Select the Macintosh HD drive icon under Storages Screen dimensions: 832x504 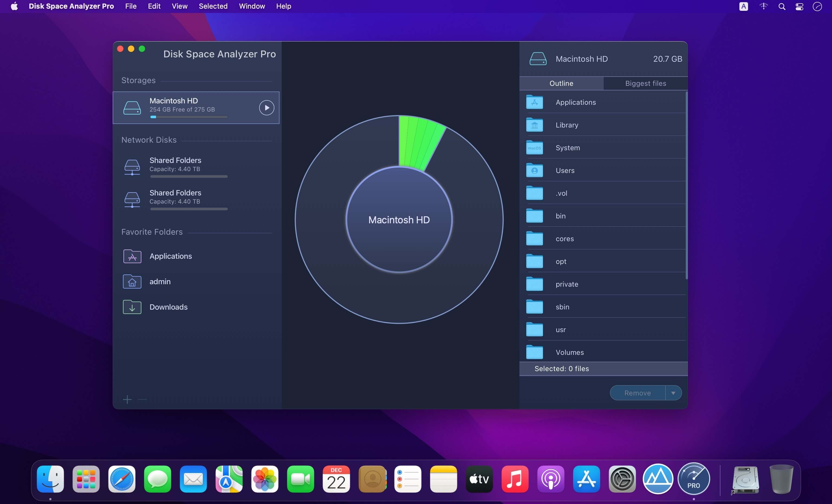tap(132, 107)
